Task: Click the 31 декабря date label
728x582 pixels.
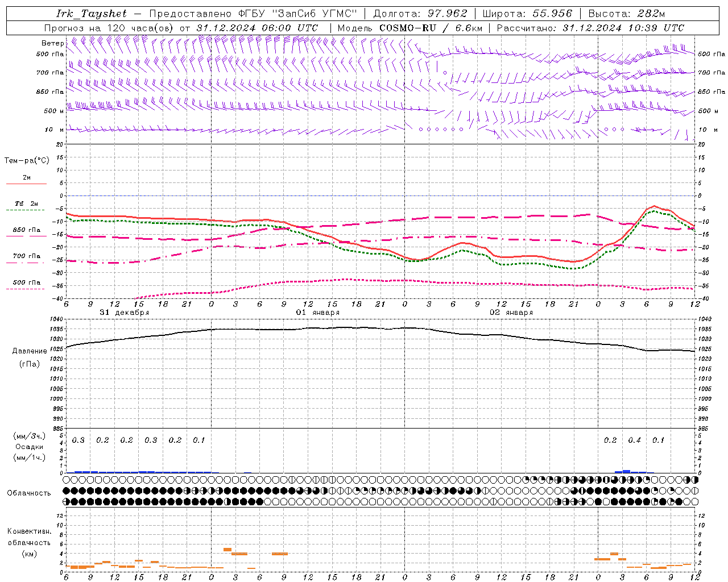Action: coord(125,313)
